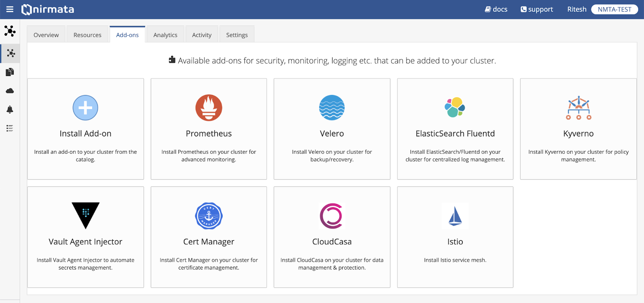Click the Cert Manager badge icon
This screenshot has width=644, height=303.
point(208,216)
